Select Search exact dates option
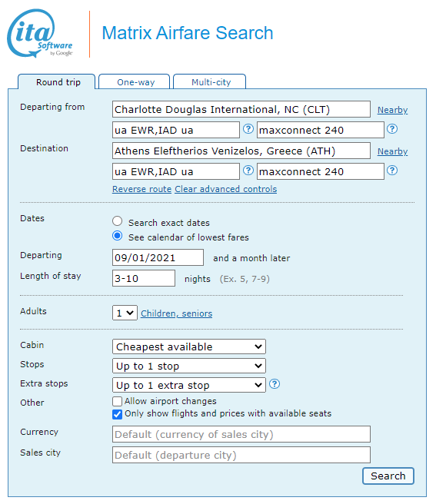Image resolution: width=436 pixels, height=504 pixels. point(118,221)
